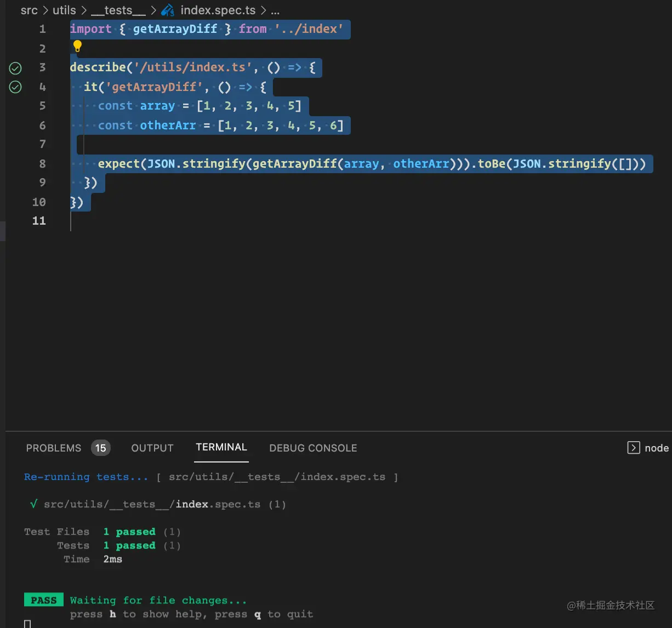672x628 pixels.
Task: Click the 2ms time value in terminal
Action: tap(112, 559)
